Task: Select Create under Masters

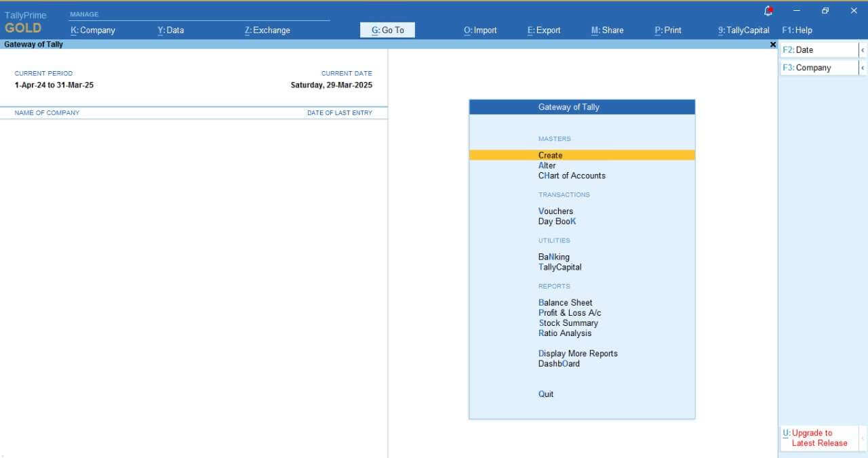Action: [551, 155]
